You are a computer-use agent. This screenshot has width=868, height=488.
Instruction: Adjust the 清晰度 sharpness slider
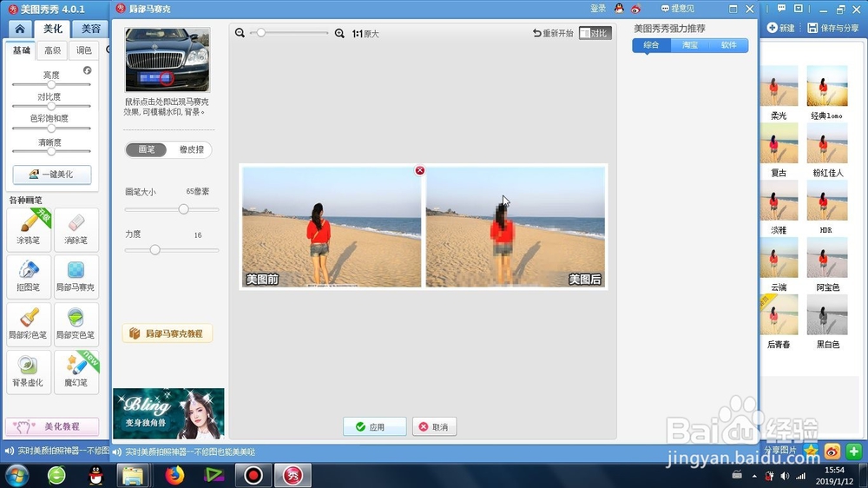coord(51,151)
